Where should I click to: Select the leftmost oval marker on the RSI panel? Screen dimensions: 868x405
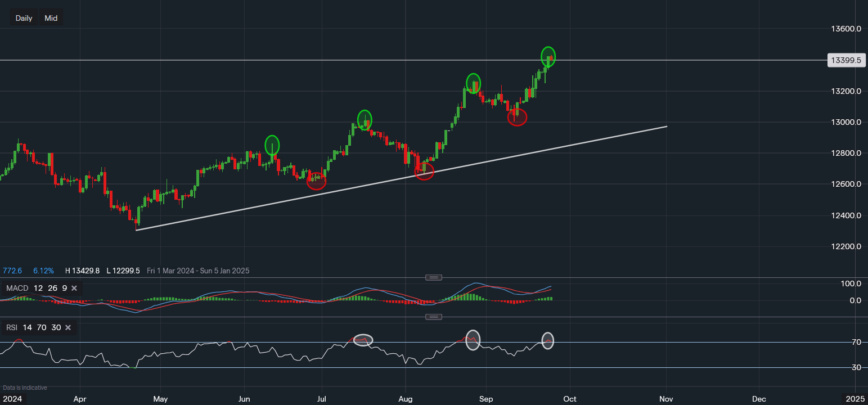coord(364,340)
